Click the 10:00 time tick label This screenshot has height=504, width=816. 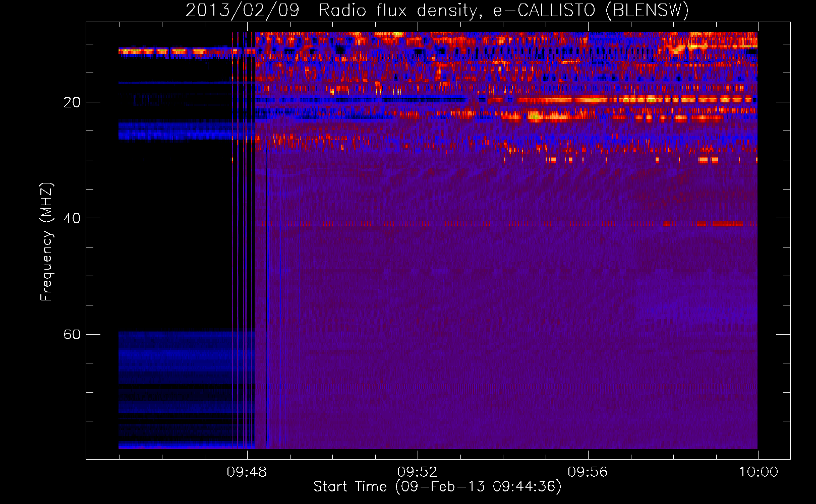coord(759,472)
